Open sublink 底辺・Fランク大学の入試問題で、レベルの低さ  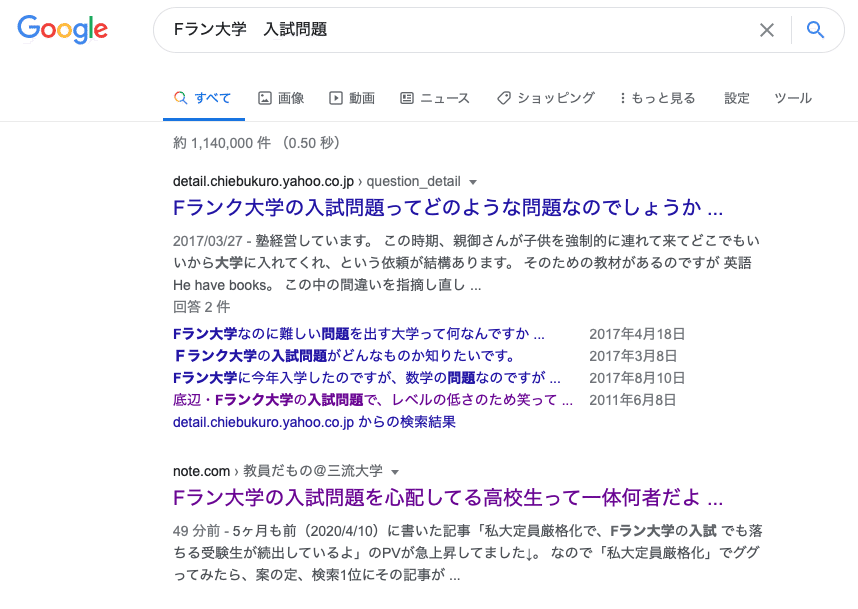[x=373, y=400]
